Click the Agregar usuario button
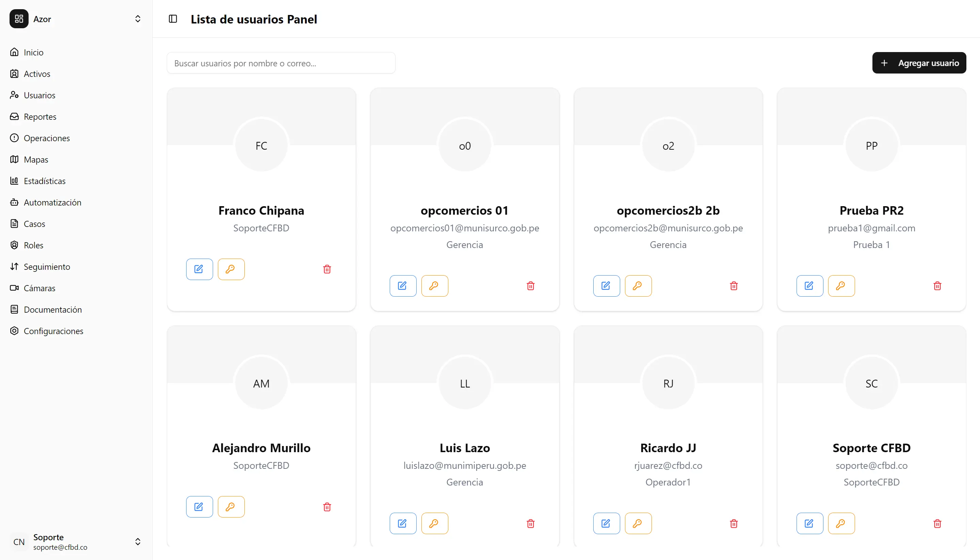Viewport: 980px width, 560px height. 919,63
